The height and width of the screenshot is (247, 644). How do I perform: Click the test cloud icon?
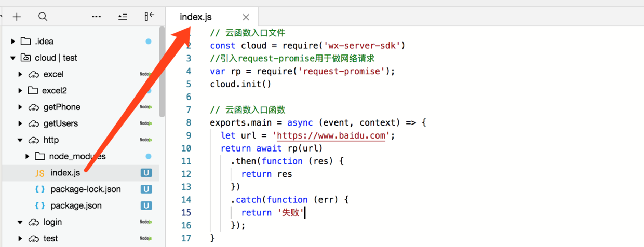(34, 239)
